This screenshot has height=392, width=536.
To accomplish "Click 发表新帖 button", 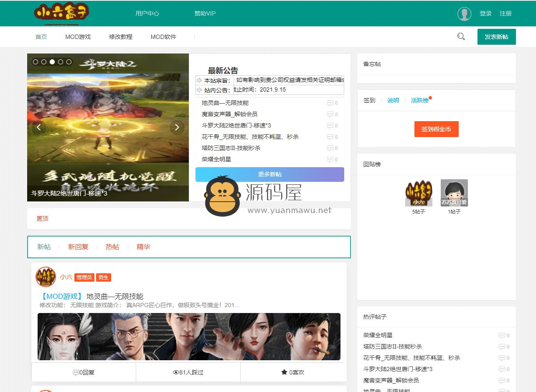I will [x=497, y=37].
